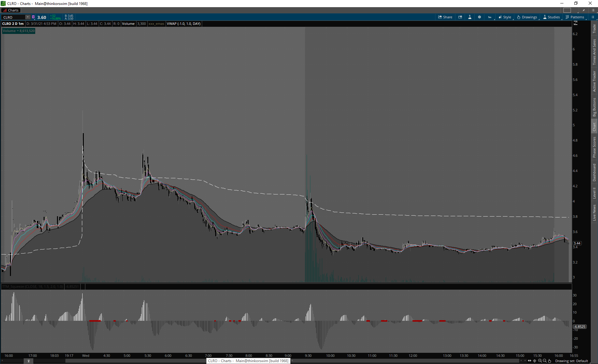Switch to the Charts tab
This screenshot has height=364, width=598.
tap(11, 10)
